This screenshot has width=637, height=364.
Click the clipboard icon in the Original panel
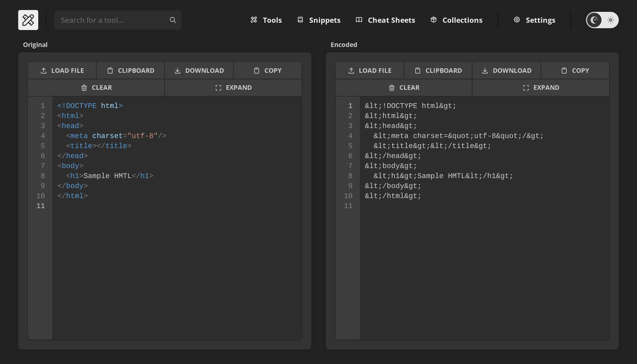110,70
